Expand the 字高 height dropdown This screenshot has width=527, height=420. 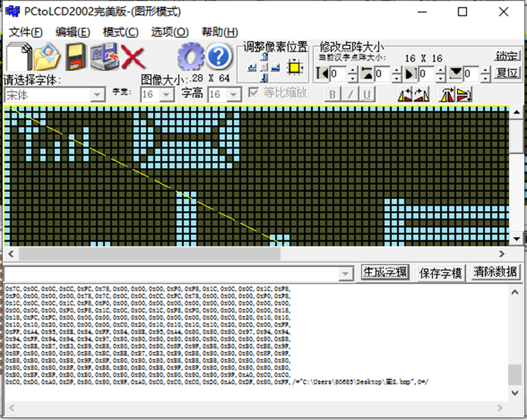(x=233, y=95)
